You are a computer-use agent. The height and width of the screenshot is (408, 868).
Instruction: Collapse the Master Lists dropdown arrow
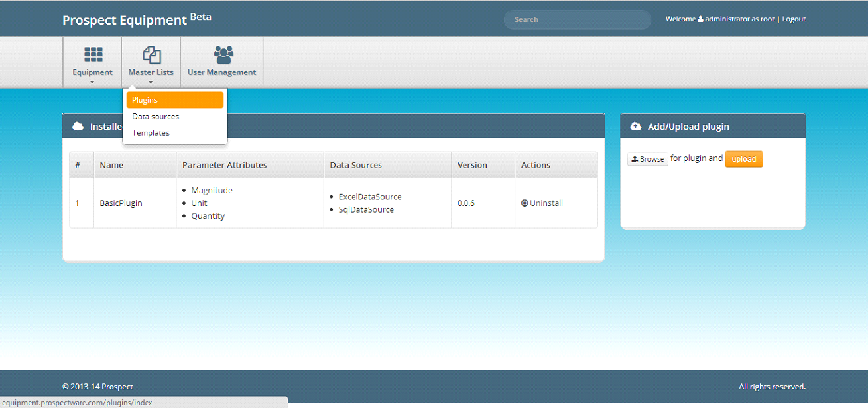(x=151, y=82)
